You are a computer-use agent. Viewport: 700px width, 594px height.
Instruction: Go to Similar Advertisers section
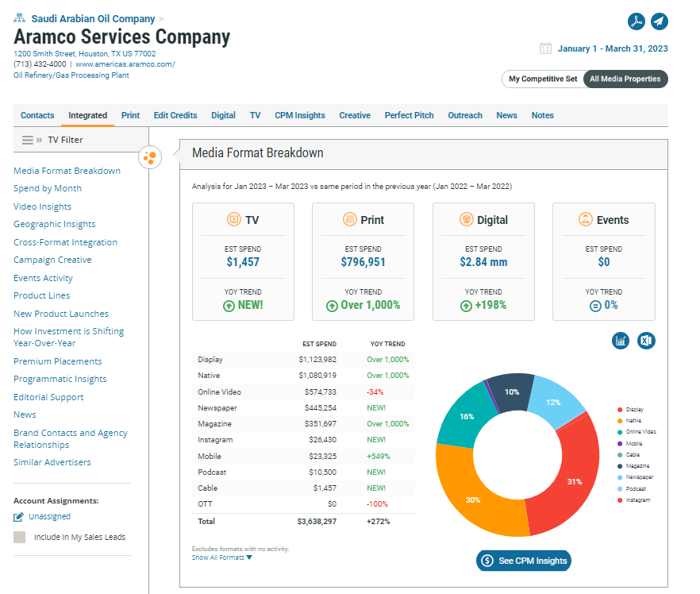(52, 462)
